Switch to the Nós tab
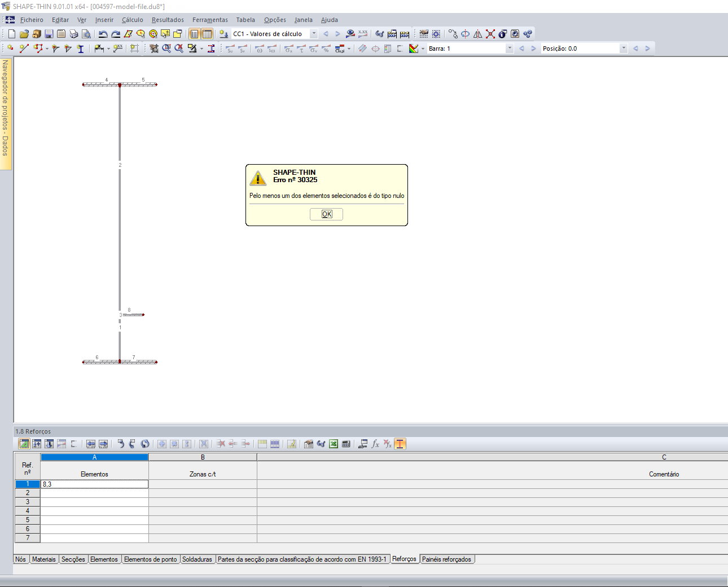The height and width of the screenshot is (587, 728). 21,559
